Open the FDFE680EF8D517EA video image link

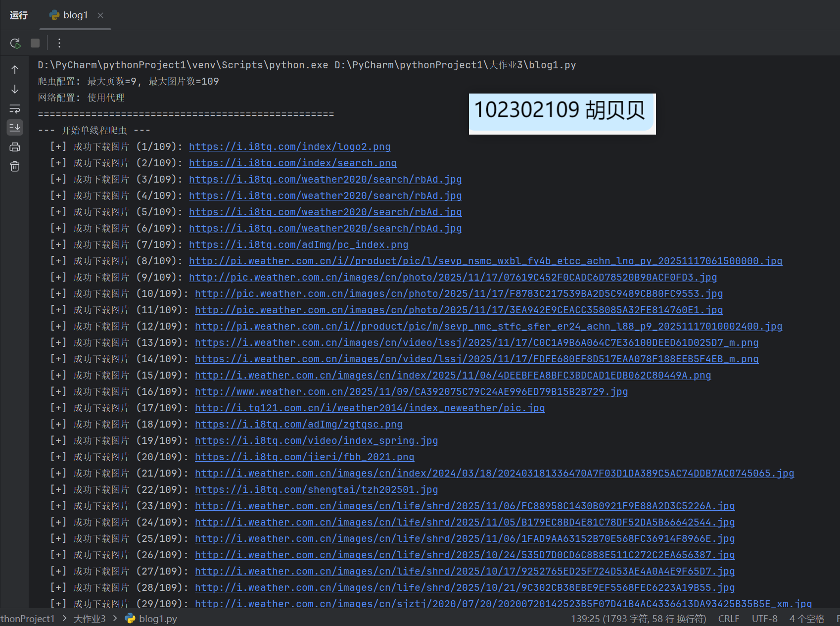(477, 359)
